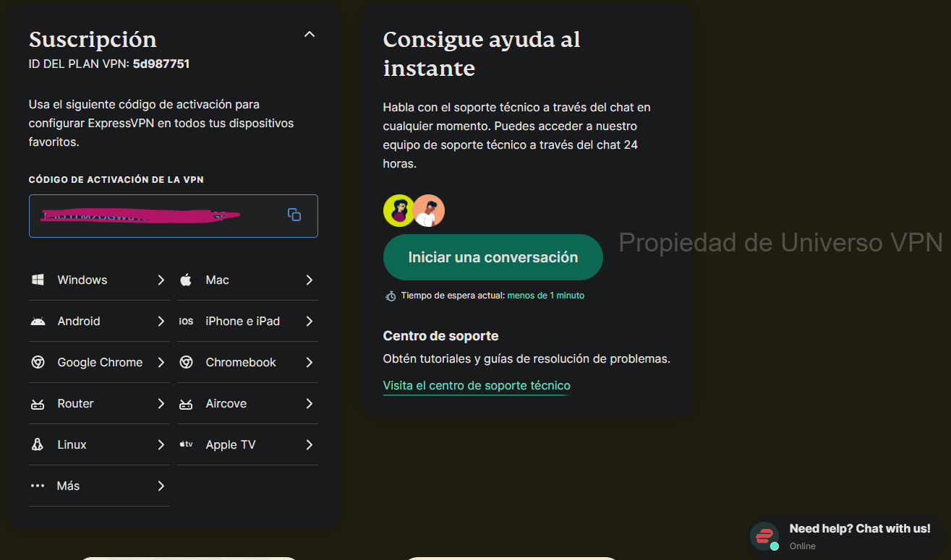Collapse the Suscripción panel

click(310, 34)
